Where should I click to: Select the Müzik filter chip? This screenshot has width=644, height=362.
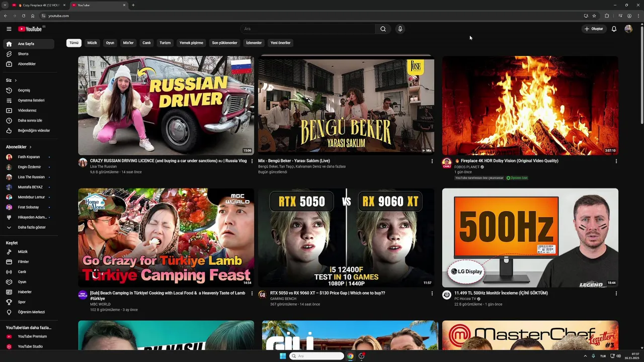92,43
